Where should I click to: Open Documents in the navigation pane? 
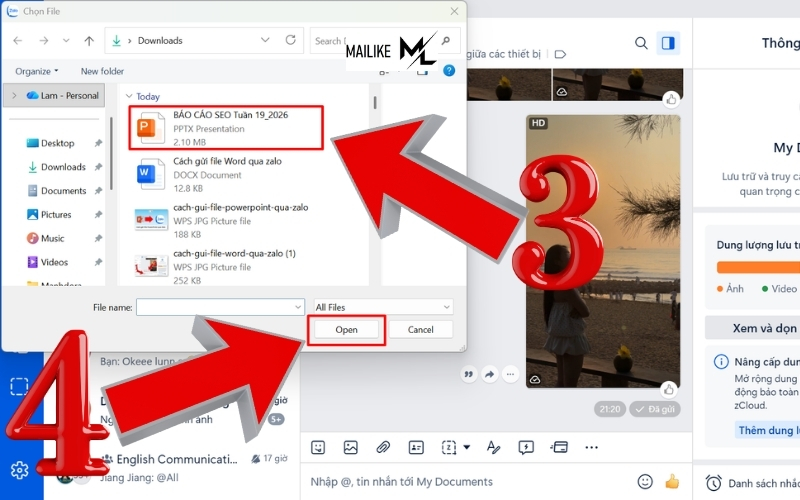click(56, 191)
